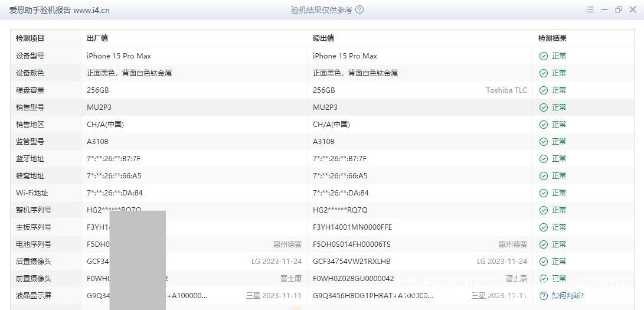Click the green check icon in the 蓝牙地址 row
644x310 pixels.
click(x=544, y=159)
